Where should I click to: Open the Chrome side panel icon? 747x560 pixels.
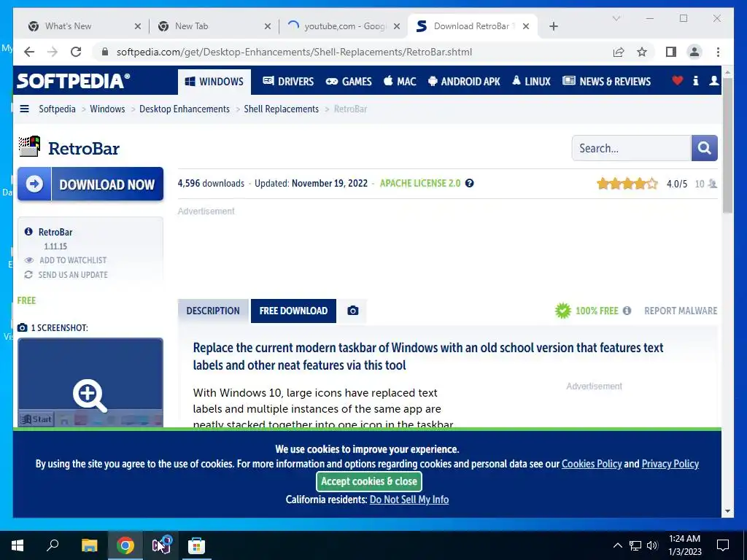click(x=671, y=52)
